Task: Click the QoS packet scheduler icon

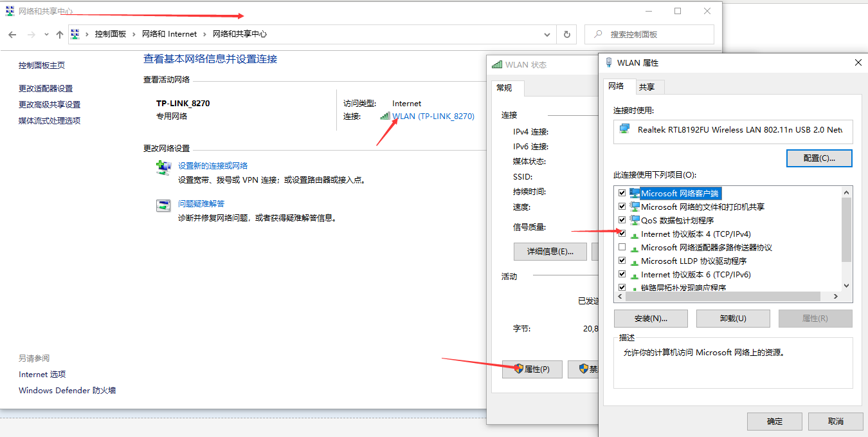Action: tap(635, 220)
